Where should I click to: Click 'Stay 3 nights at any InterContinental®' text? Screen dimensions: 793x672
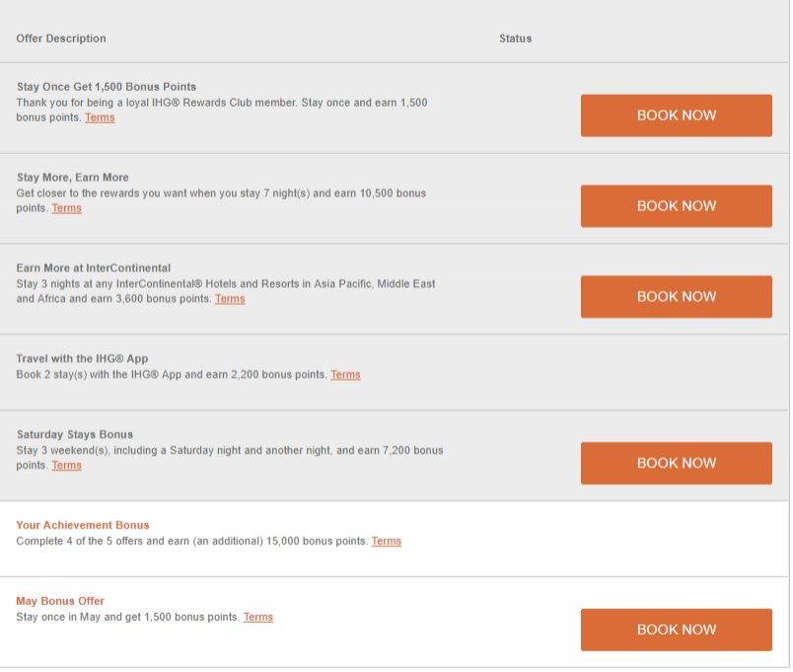(x=226, y=291)
